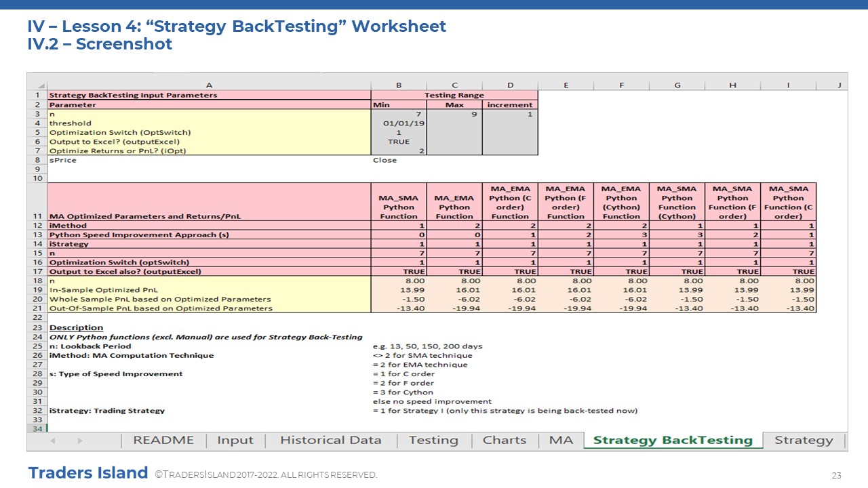
Task: Select column C header
Action: (x=454, y=85)
